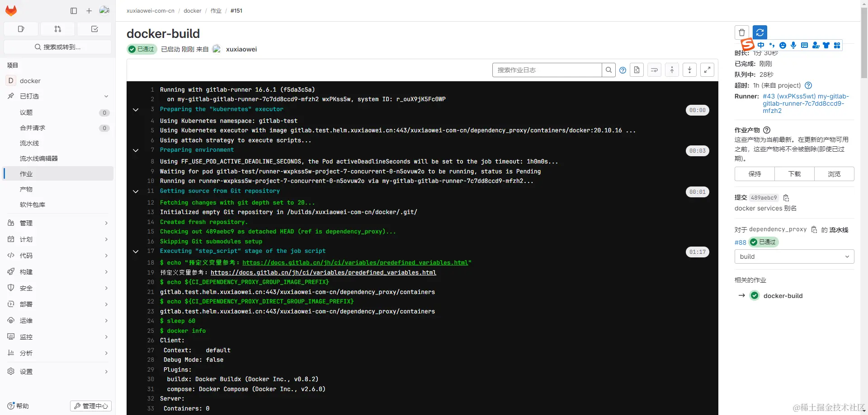Jump to the bottom of log
Viewport: 868px width, 415px height.
[689, 70]
